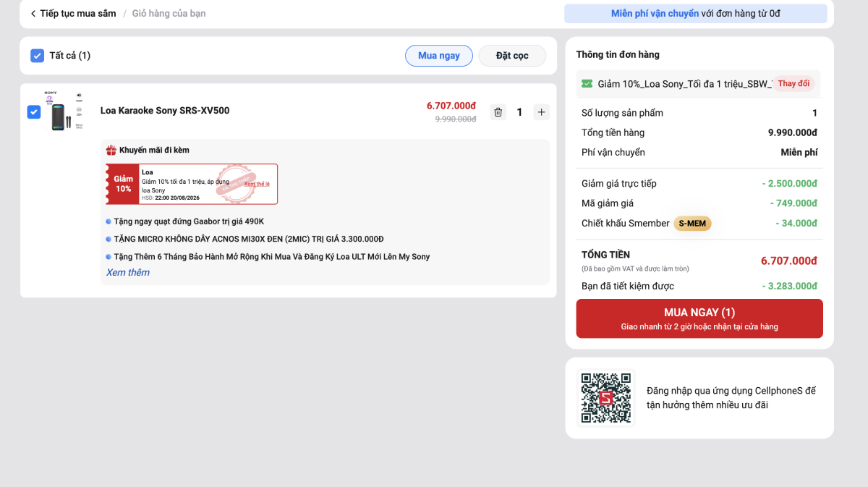Open the Sony speaker product thumbnail

tap(63, 111)
